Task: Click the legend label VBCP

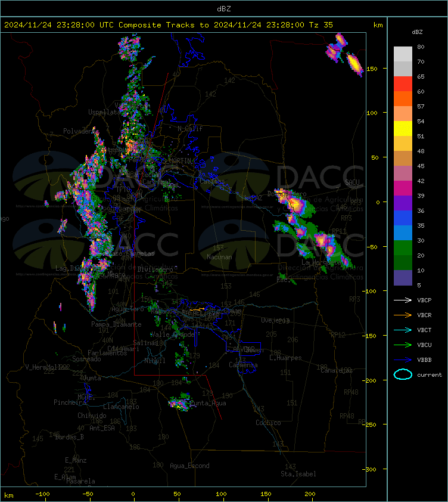Action: click(424, 300)
